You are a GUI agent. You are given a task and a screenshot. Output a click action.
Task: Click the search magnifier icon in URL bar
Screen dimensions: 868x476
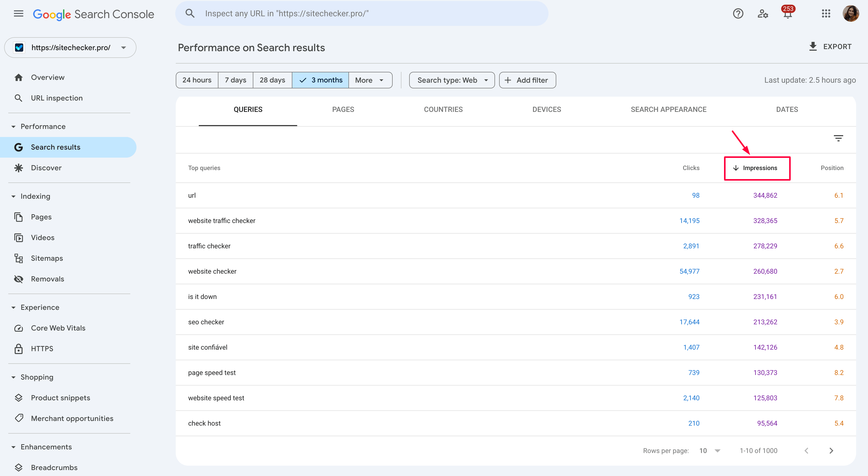[190, 13]
